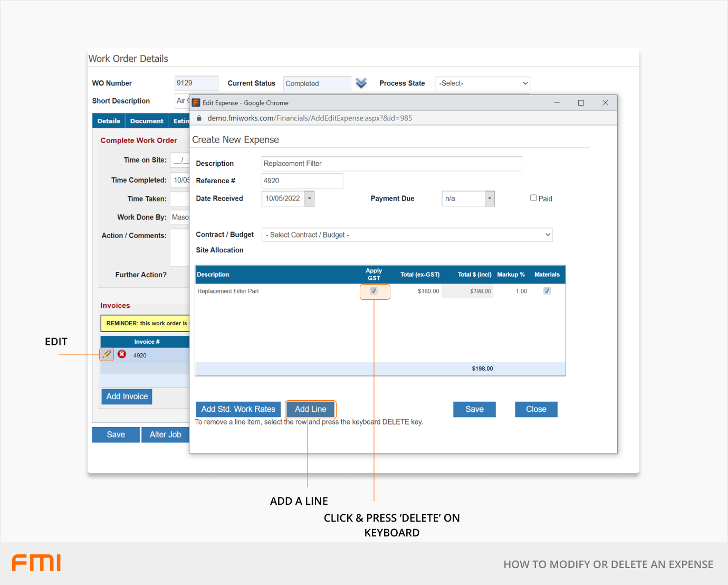Maximize the Edit Expense popup window
Screen dimensions: 728x585
point(581,103)
